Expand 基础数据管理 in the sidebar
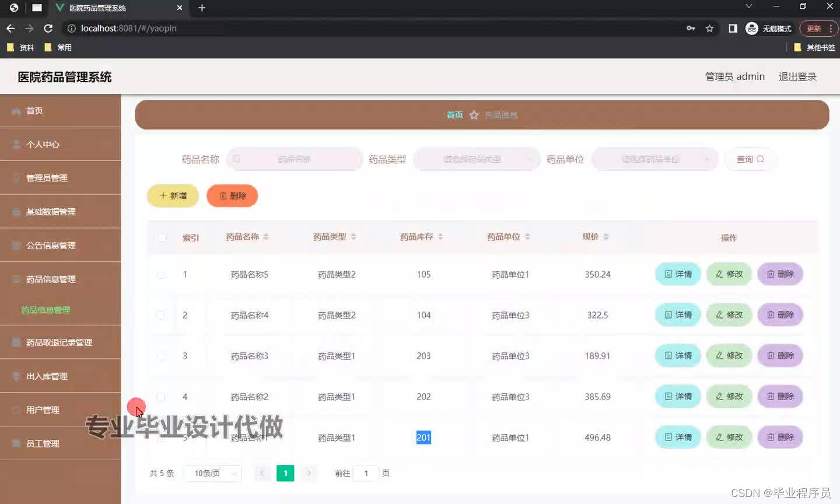The image size is (840, 504). click(61, 212)
